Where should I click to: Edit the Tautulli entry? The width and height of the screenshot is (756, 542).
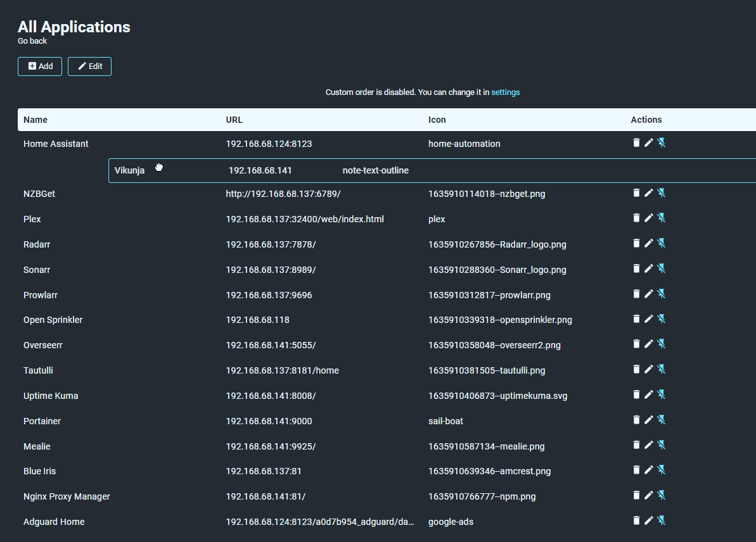point(649,370)
